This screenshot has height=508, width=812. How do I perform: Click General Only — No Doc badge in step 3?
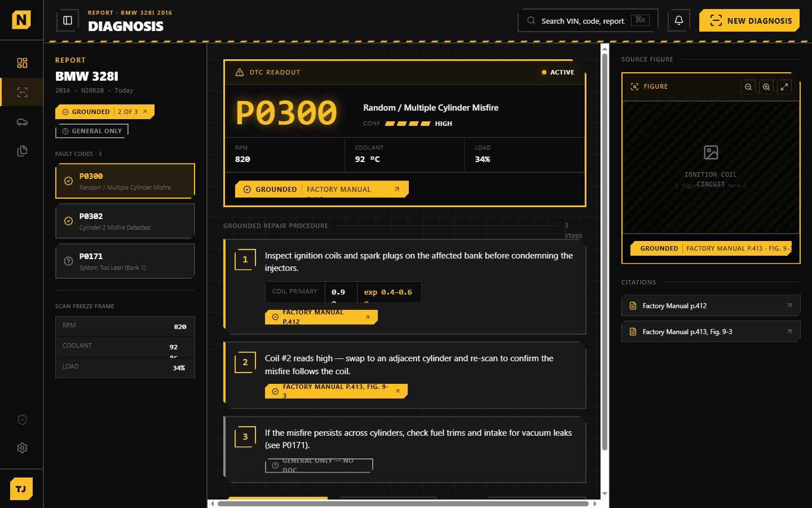319,466
